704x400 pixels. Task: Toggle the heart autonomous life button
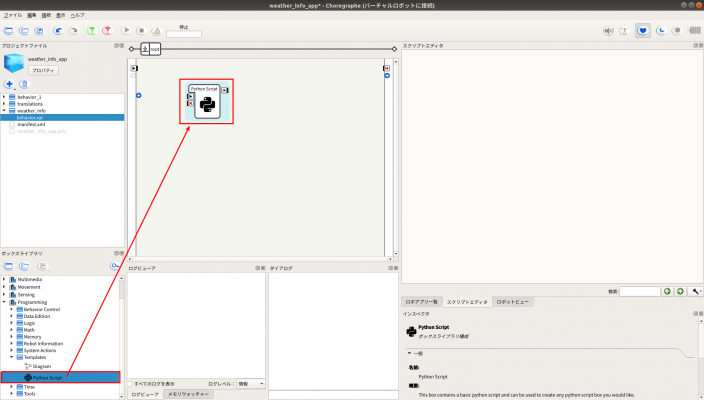643,31
